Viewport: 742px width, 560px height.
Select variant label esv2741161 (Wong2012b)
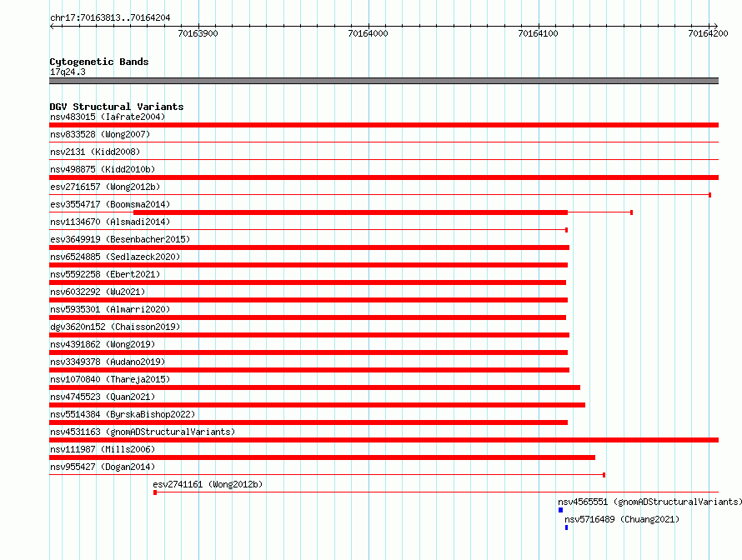[x=208, y=484]
